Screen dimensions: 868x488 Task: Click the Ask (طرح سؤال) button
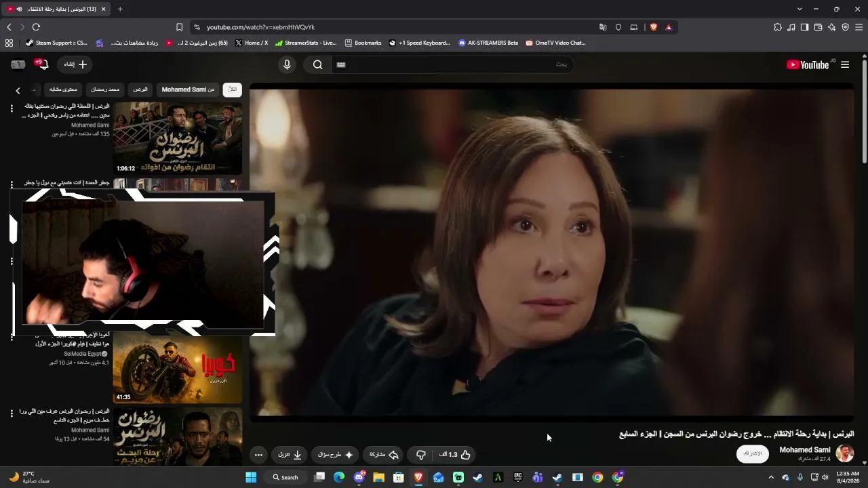coord(336,455)
